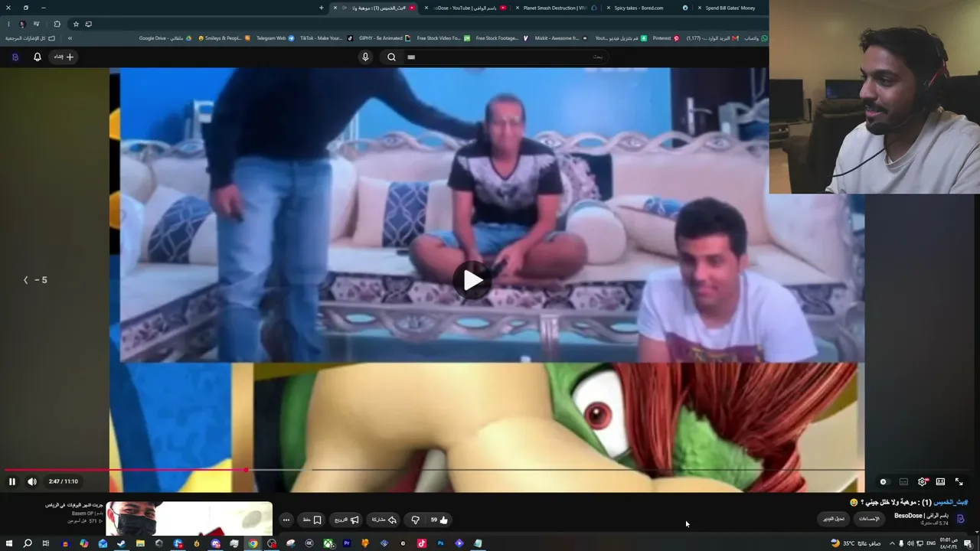Open Chrome from the taskbar

point(253,543)
